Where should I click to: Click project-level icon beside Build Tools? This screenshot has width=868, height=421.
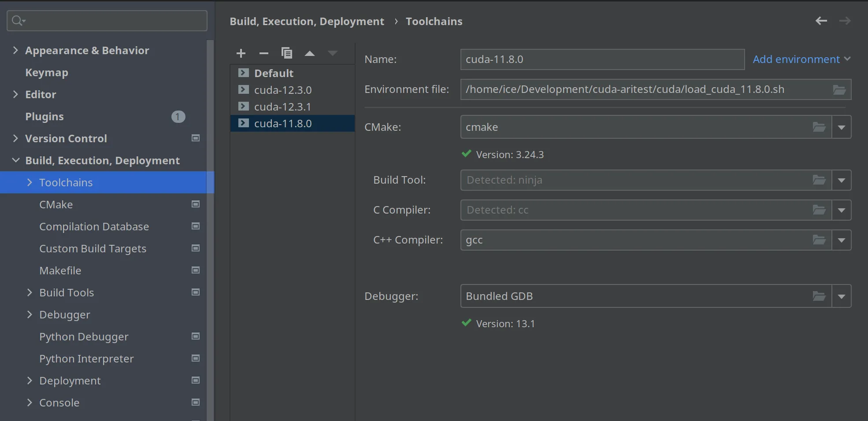[196, 292]
